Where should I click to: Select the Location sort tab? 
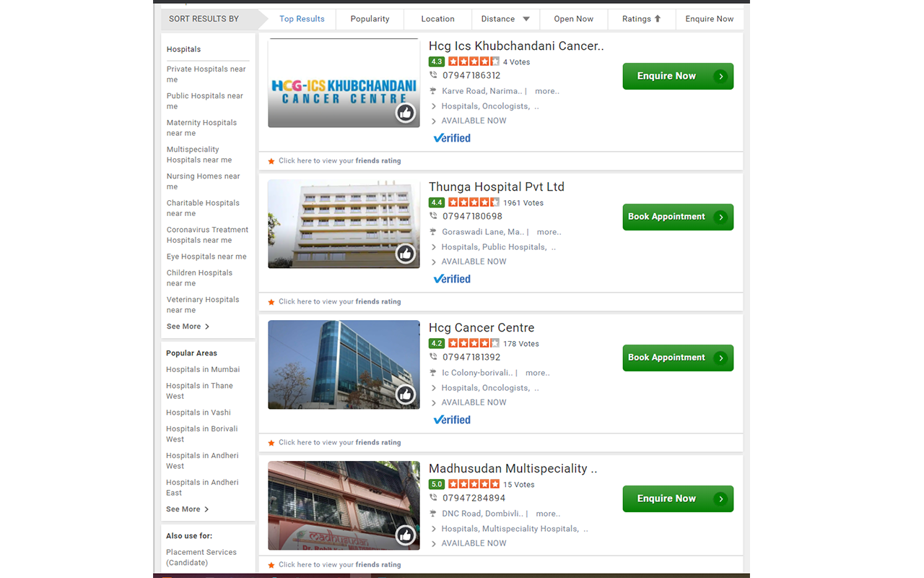pyautogui.click(x=437, y=19)
